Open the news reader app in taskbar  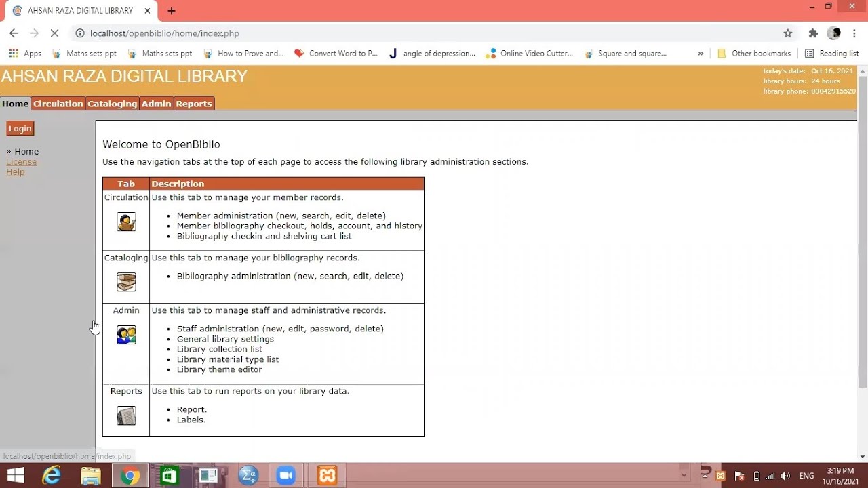point(208,476)
